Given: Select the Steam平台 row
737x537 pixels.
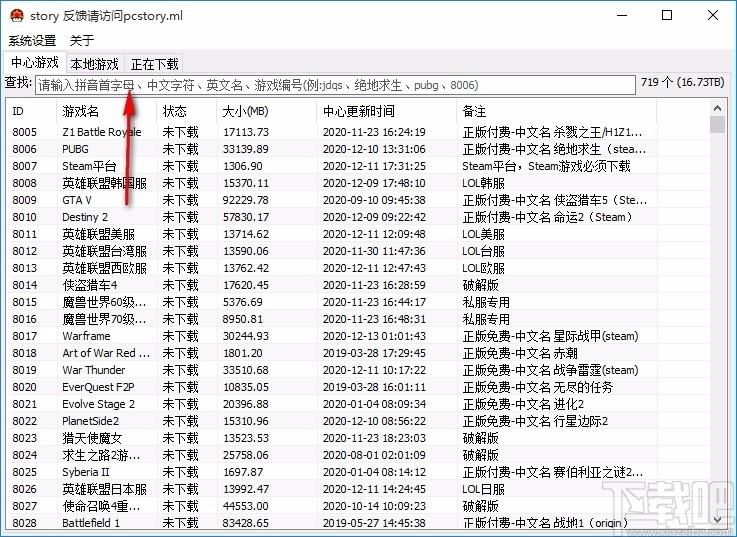Looking at the screenshot, I should 358,166.
